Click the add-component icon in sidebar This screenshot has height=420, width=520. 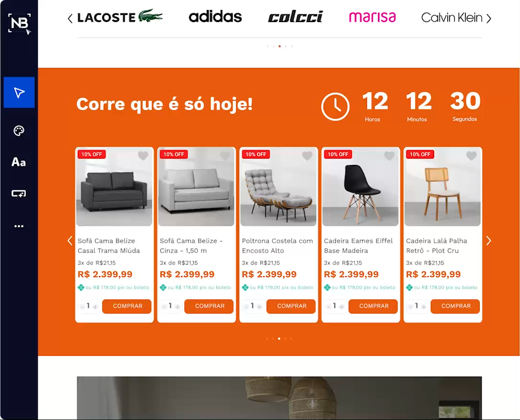19,194
